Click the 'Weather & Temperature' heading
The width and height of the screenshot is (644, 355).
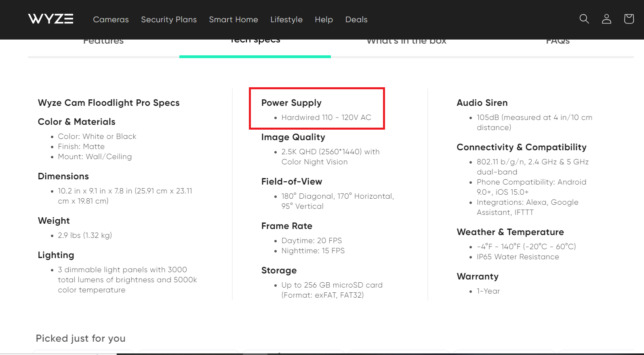(x=510, y=232)
